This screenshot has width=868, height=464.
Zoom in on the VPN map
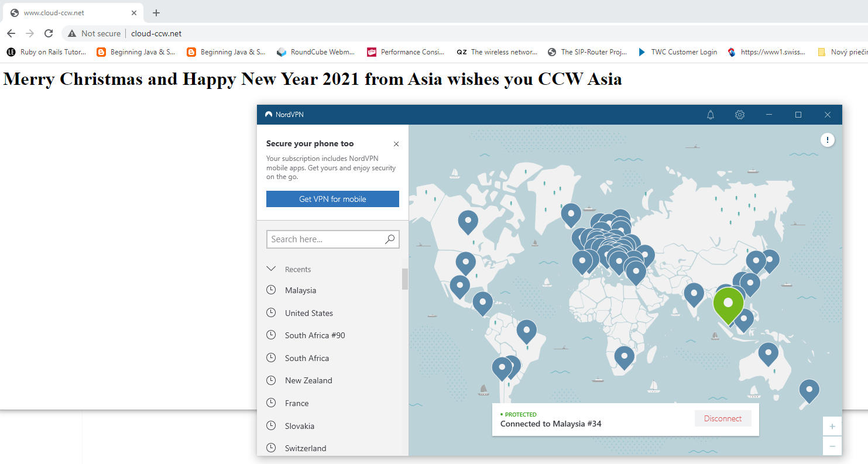click(x=832, y=427)
